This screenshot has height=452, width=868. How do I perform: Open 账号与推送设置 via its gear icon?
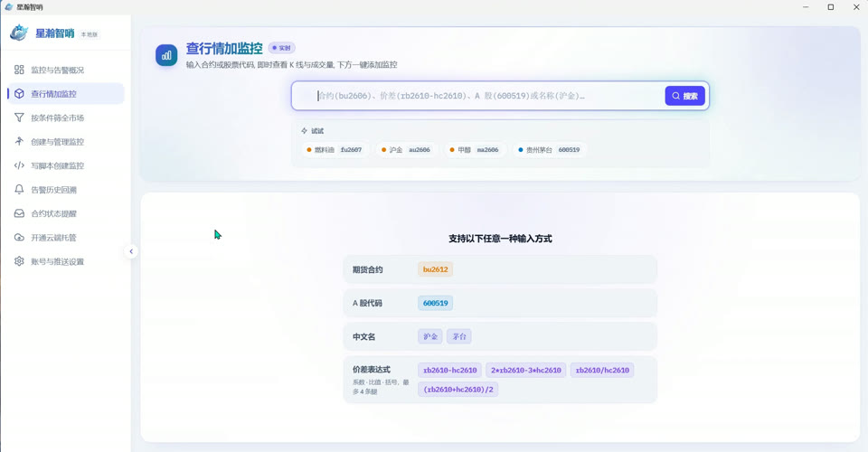coord(19,261)
